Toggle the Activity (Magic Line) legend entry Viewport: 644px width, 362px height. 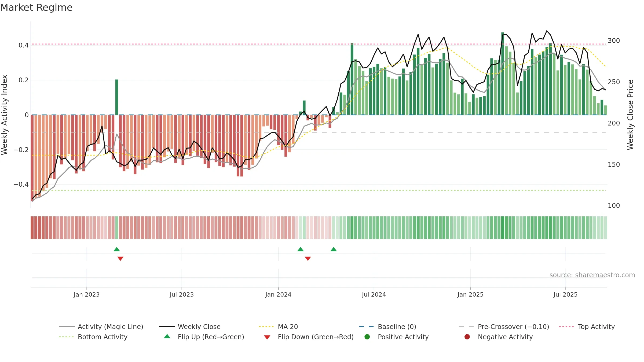coord(101,327)
